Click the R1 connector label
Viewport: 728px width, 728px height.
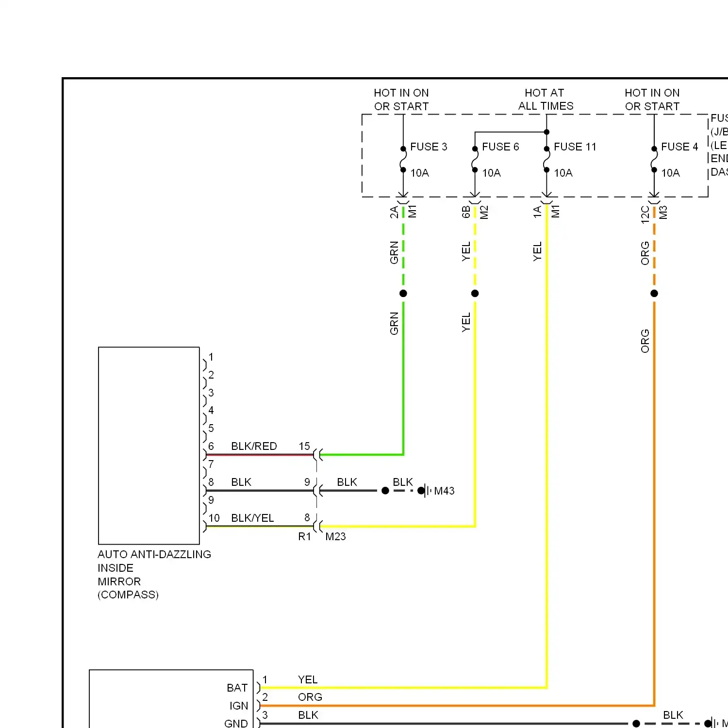point(304,536)
